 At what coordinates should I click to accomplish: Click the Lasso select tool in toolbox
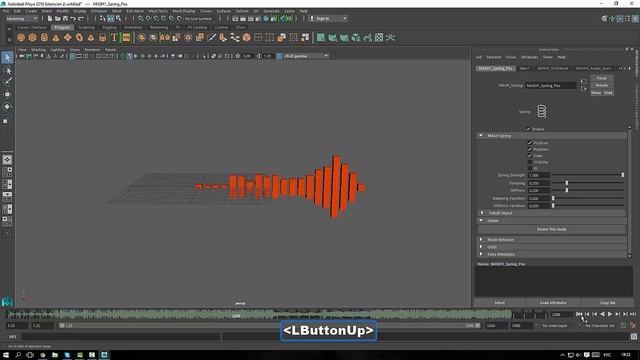tap(7, 71)
